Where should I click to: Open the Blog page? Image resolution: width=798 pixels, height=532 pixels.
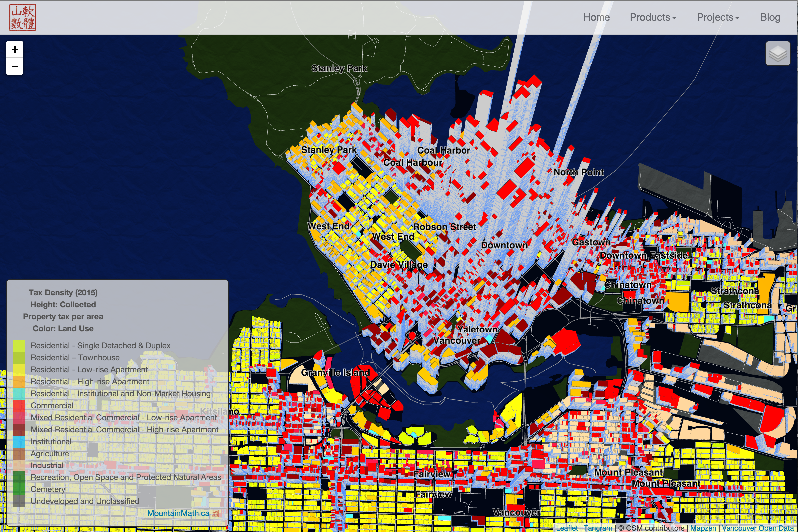pos(770,17)
